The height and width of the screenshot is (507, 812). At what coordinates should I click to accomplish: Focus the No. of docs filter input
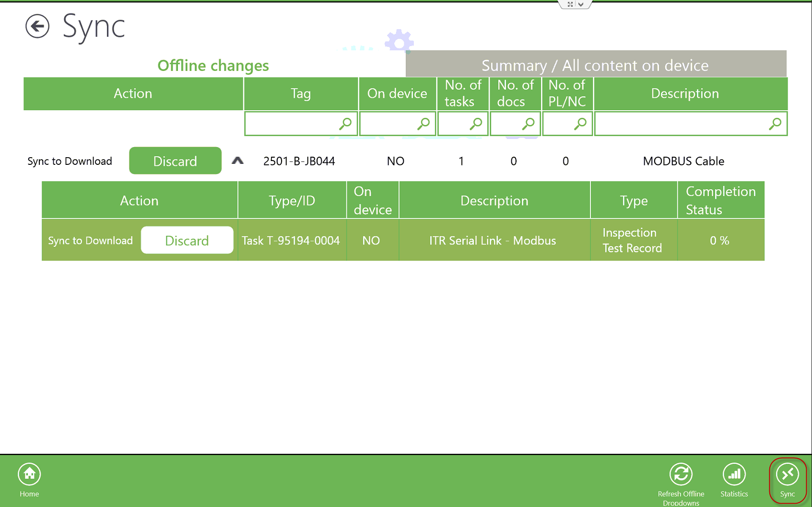(x=516, y=124)
